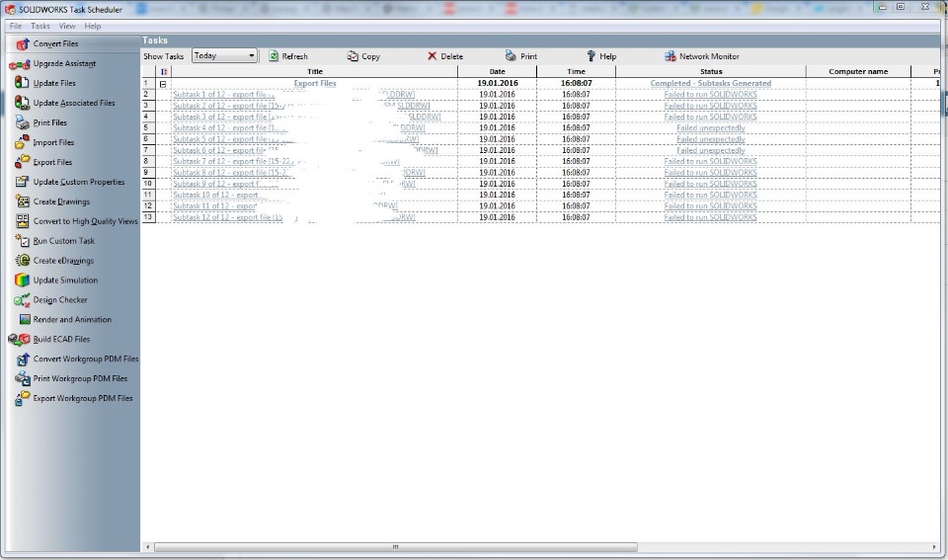The width and height of the screenshot is (948, 560).
Task: Click the Import Files icon
Action: pyautogui.click(x=22, y=142)
